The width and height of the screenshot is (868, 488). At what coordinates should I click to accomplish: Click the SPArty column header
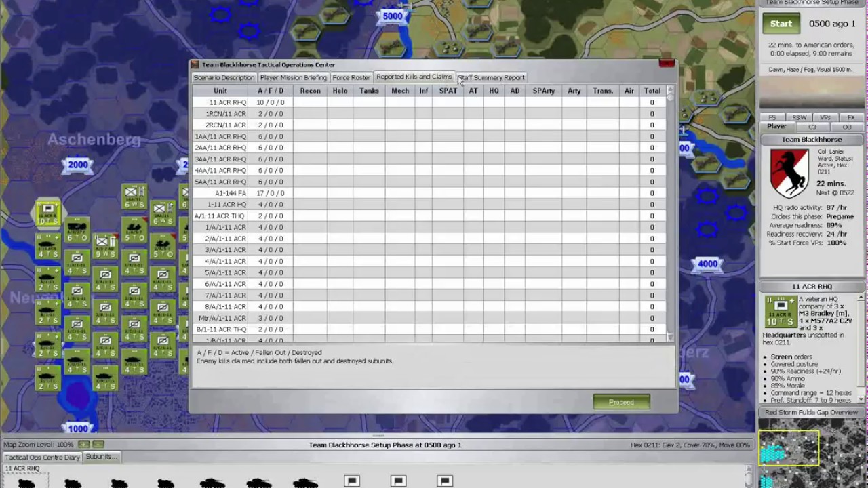click(544, 91)
